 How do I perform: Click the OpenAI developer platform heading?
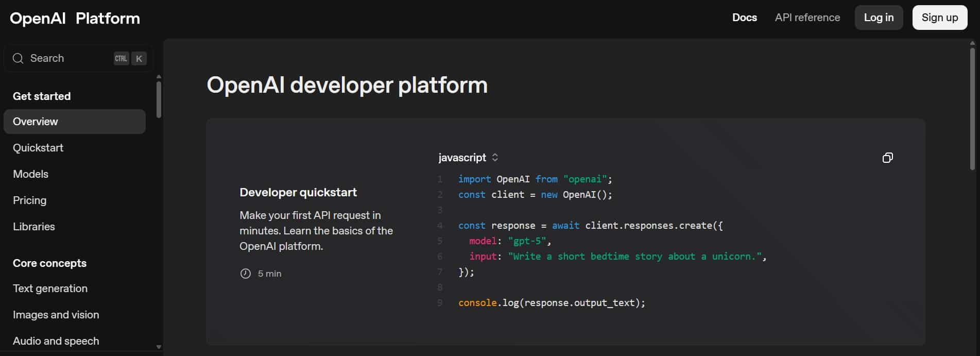347,85
